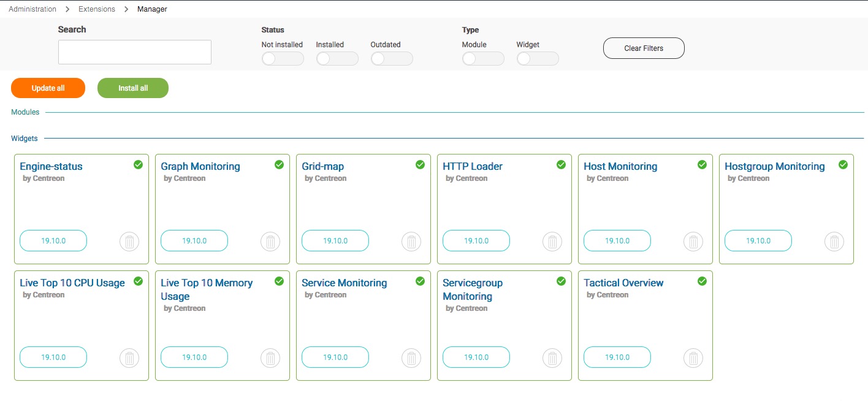
Task: Enable the Installed status filter
Action: (x=337, y=59)
